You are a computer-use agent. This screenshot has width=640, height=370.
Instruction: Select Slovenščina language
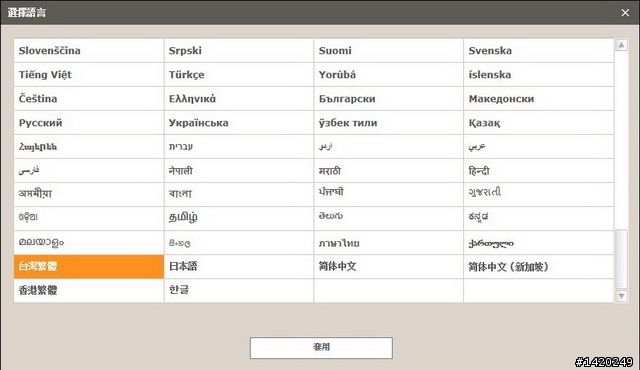(89, 51)
